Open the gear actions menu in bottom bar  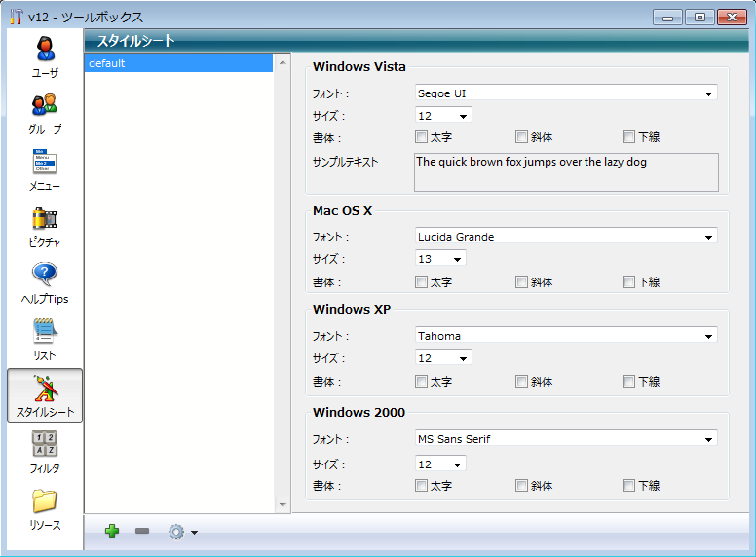pos(181,532)
